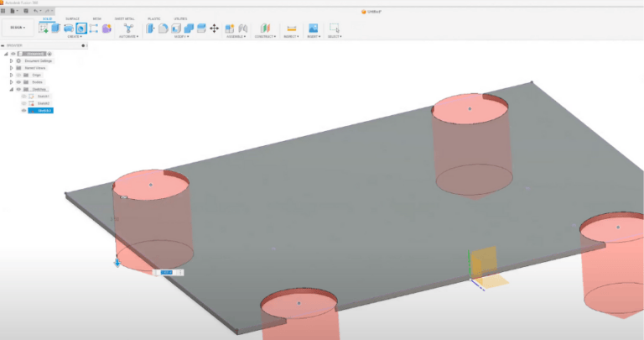Click the Insert image icon
The height and width of the screenshot is (340, 644).
click(313, 28)
